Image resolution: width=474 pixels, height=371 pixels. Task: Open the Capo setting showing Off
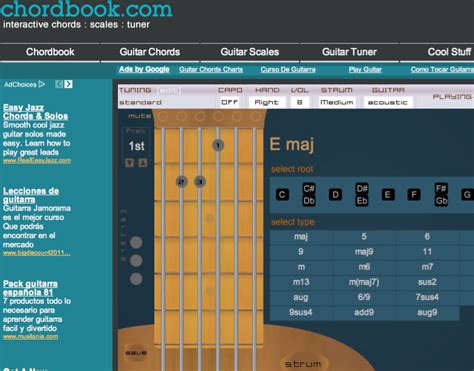click(230, 102)
